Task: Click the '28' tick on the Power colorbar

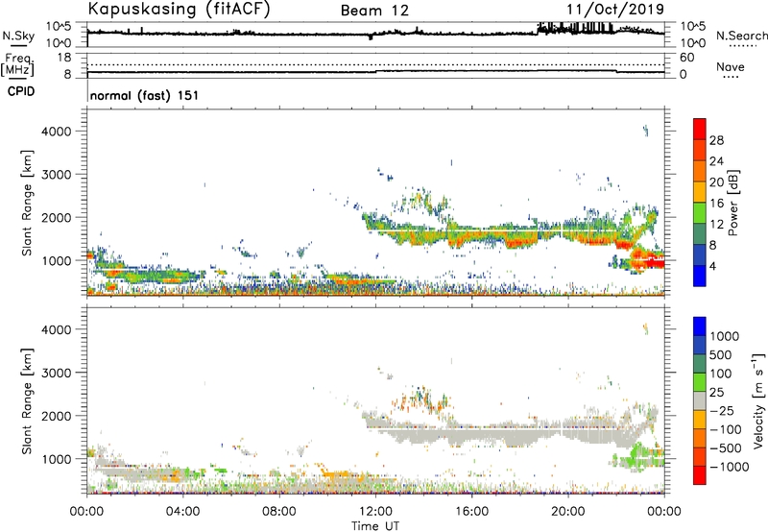Action: (716, 140)
